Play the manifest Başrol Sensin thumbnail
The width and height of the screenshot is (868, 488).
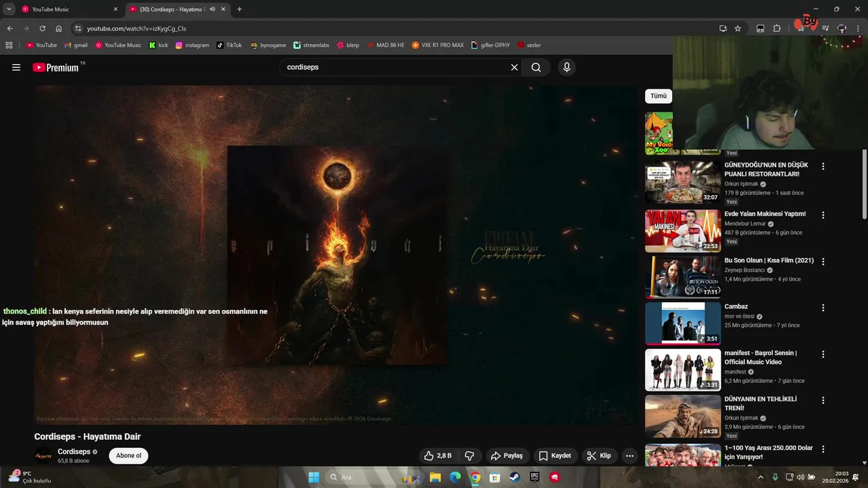coord(683,370)
